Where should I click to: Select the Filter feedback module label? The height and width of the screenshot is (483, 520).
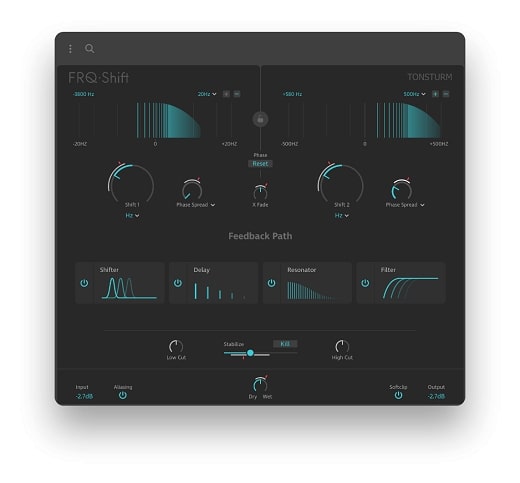point(388,270)
